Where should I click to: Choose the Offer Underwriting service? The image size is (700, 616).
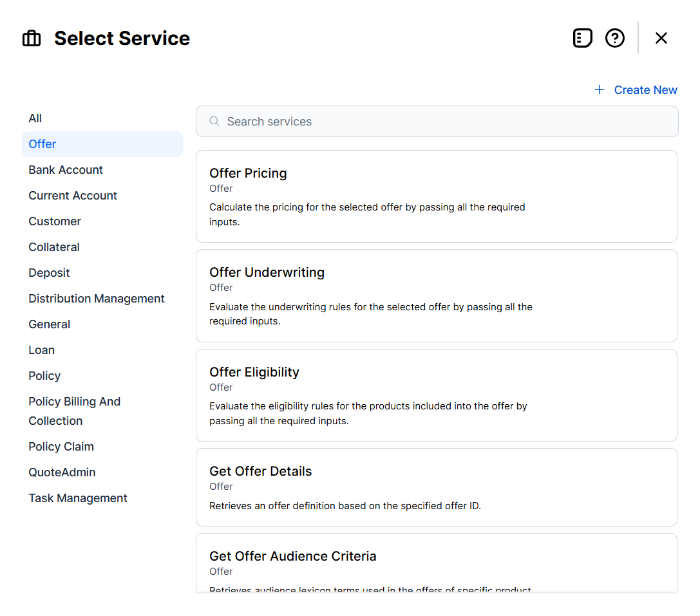coord(436,295)
